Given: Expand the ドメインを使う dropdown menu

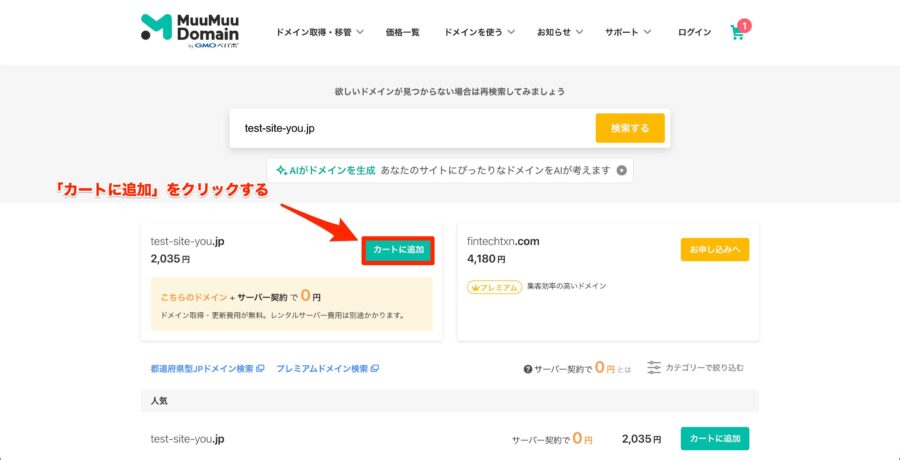Looking at the screenshot, I should [x=479, y=32].
